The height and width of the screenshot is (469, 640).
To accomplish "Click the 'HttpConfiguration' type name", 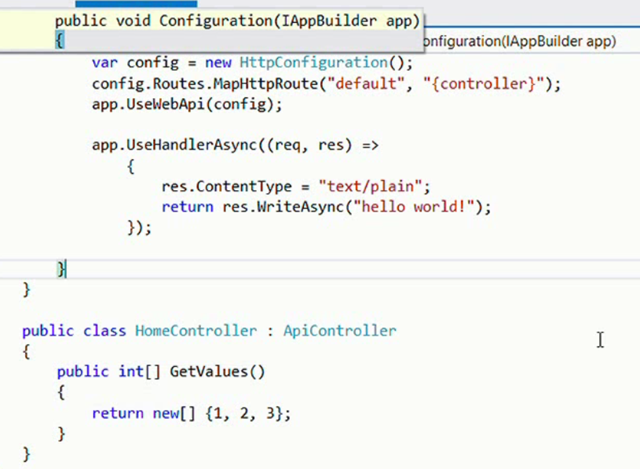I will (313, 63).
